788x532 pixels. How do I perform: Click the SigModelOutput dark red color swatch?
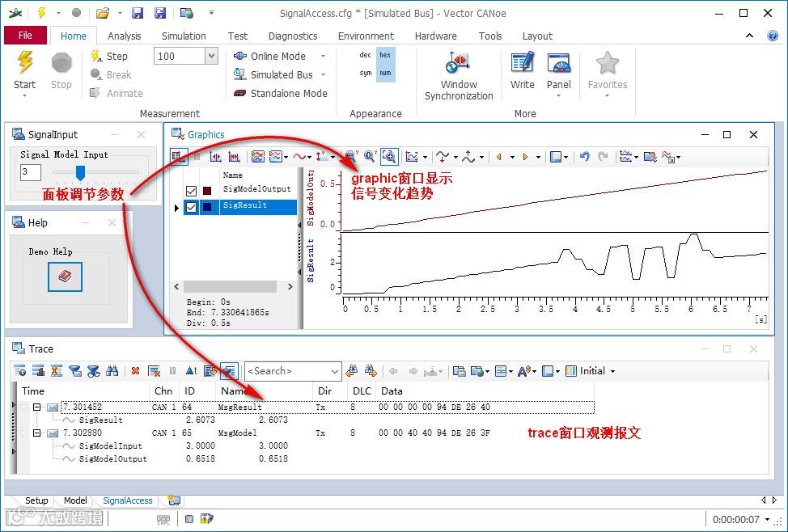click(x=206, y=190)
